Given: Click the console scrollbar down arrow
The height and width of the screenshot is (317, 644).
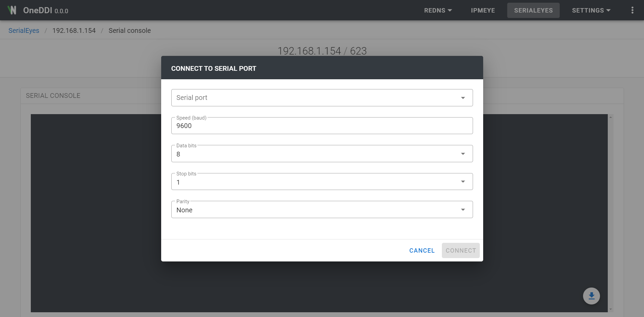Looking at the screenshot, I should 610,309.
